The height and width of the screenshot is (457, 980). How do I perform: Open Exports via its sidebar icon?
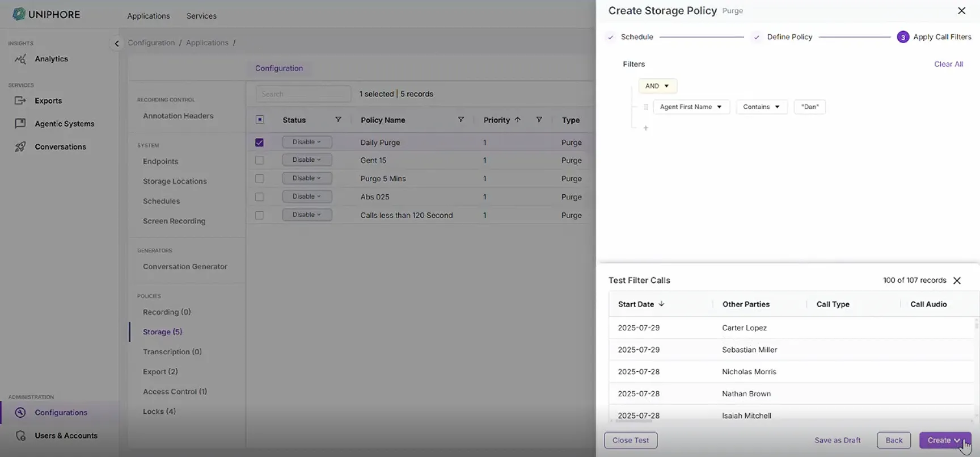[x=20, y=100]
